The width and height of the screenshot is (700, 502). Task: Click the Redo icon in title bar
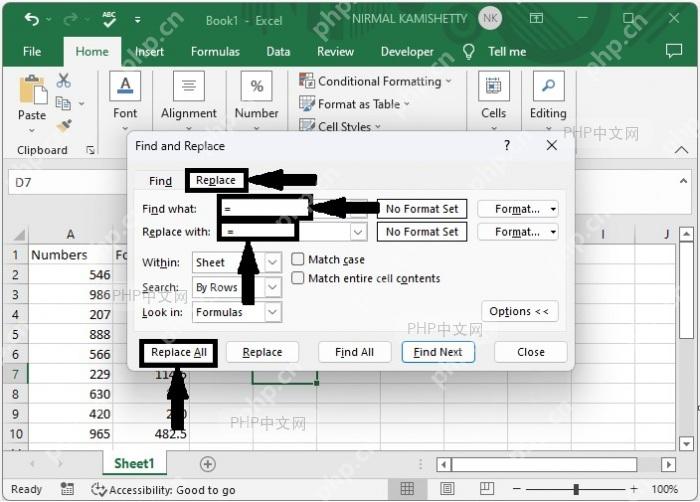click(x=71, y=19)
